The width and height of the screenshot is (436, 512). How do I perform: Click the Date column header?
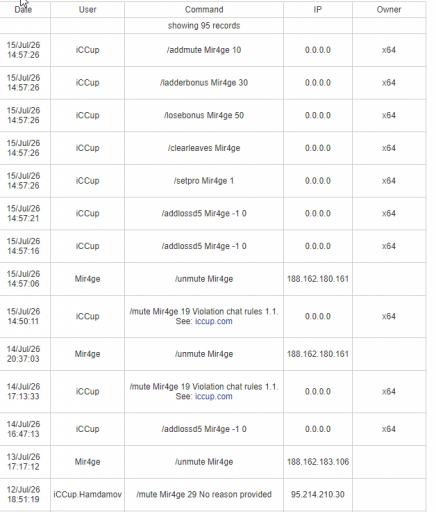(x=23, y=9)
